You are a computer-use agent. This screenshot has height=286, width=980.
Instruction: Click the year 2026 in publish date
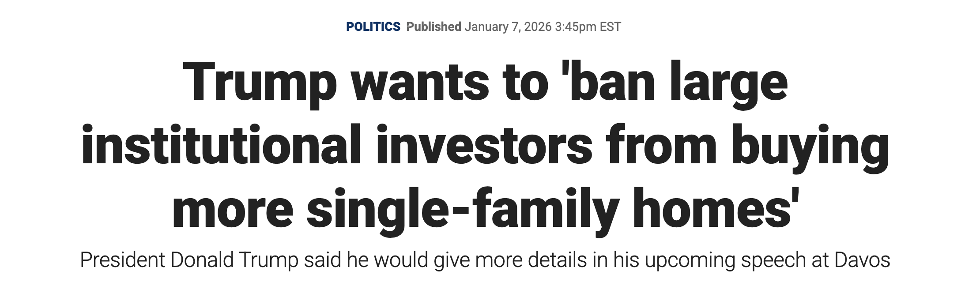pos(538,27)
